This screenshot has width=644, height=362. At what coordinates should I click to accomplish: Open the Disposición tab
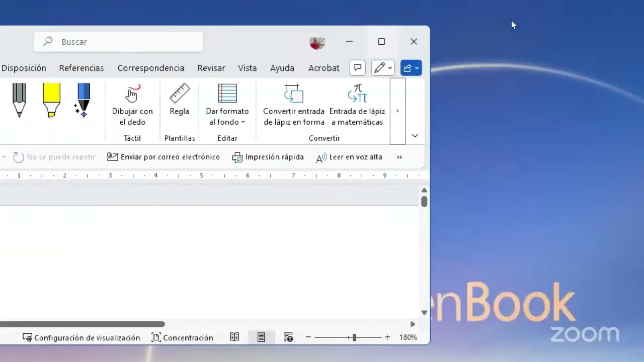[x=24, y=68]
